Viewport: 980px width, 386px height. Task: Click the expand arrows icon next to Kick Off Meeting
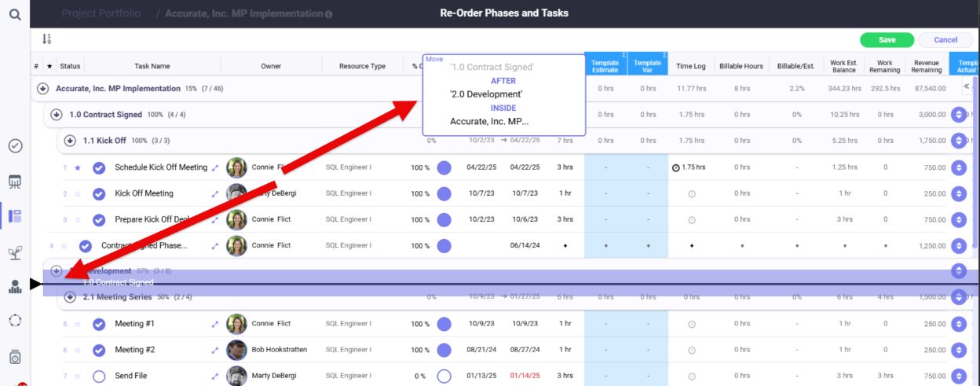(215, 193)
